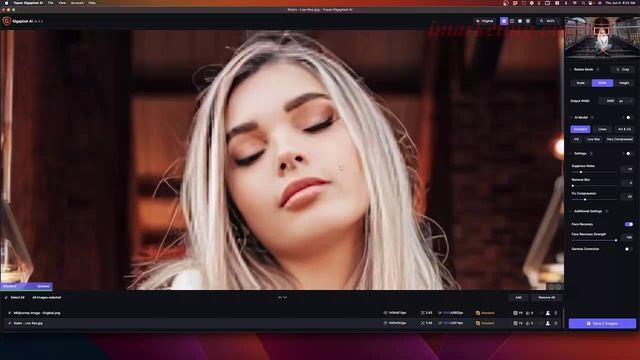Choose the Standard AI model

pos(580,129)
